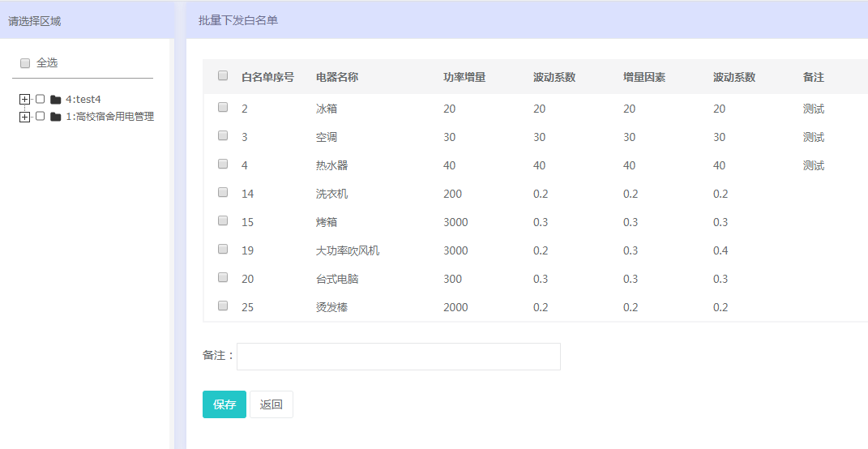Image resolution: width=868 pixels, height=449 pixels.
Task: Click folder icon next to 4:test4
Action: point(55,100)
